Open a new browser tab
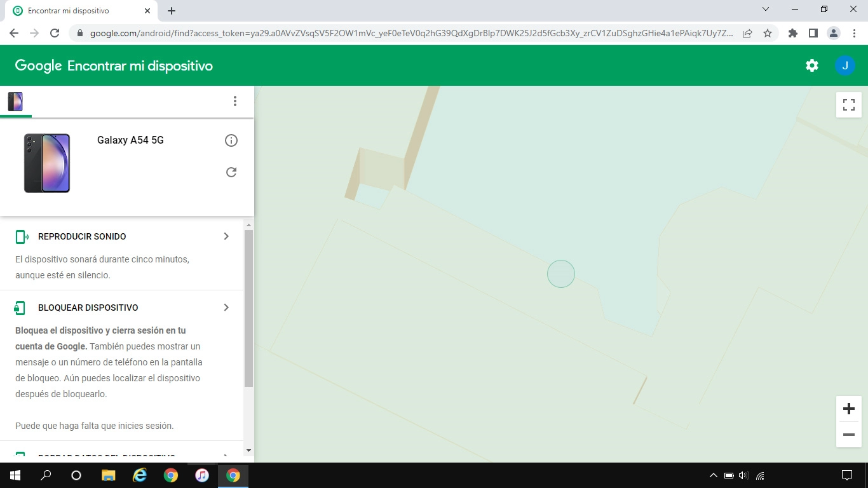Screen dimensions: 868x488 coord(172,11)
